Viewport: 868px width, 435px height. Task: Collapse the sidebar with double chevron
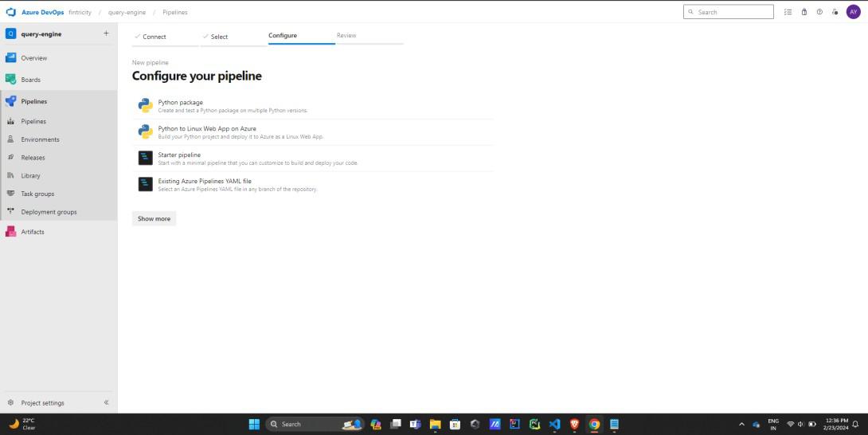pyautogui.click(x=106, y=403)
